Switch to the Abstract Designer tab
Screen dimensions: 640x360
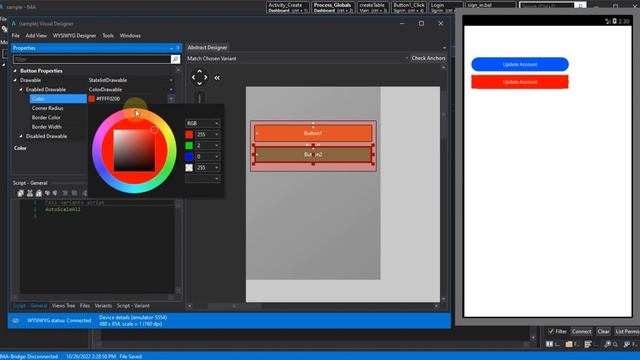click(x=207, y=48)
